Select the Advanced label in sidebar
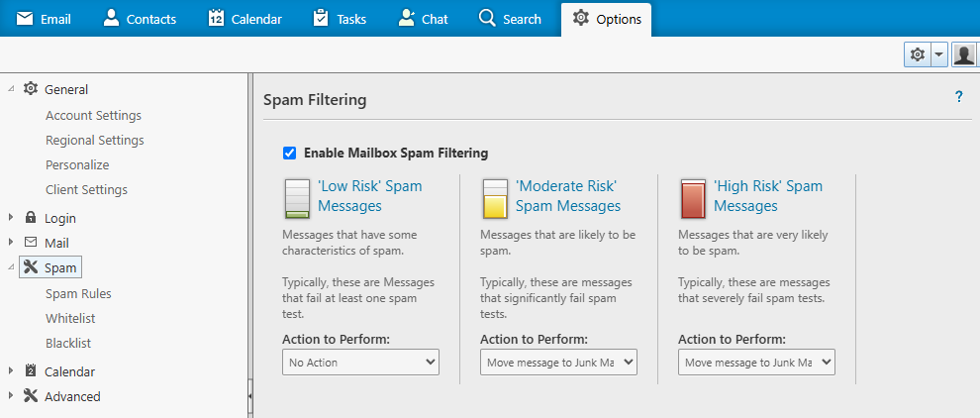 tap(72, 396)
